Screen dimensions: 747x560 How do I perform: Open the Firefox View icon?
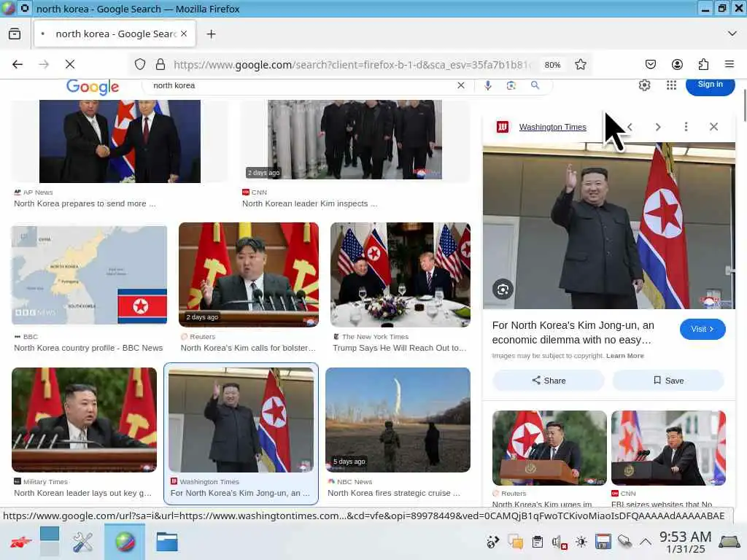tap(15, 34)
